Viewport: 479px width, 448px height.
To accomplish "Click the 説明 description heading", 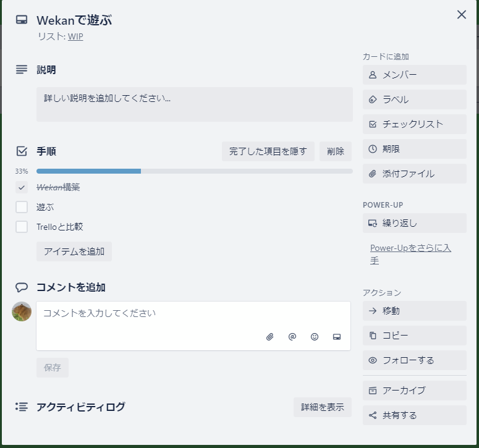I will tap(46, 70).
